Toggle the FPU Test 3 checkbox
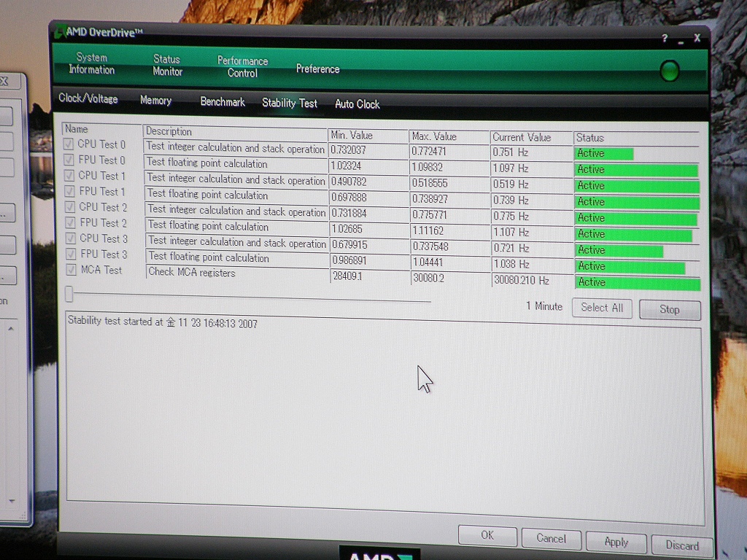Screen dimensions: 747x560 click(71, 254)
